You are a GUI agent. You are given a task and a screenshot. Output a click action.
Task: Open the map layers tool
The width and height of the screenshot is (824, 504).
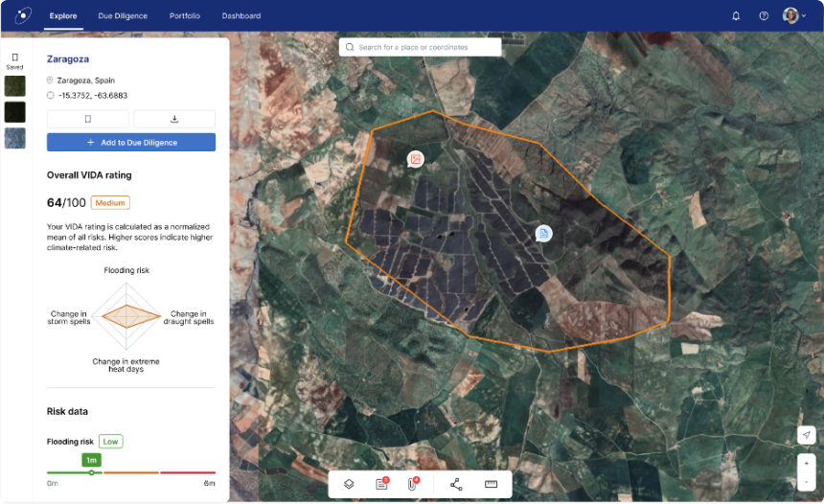click(349, 484)
